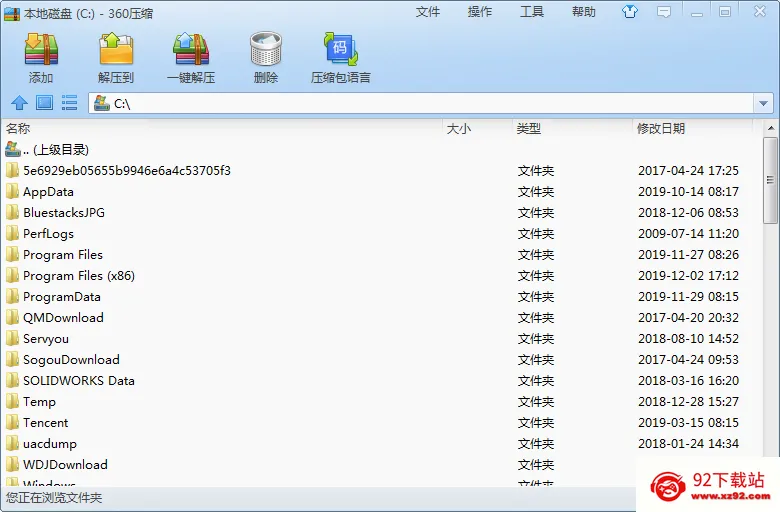Click date 2019-12-02 17:12
Viewport: 780px width, 512px height.
coord(688,276)
